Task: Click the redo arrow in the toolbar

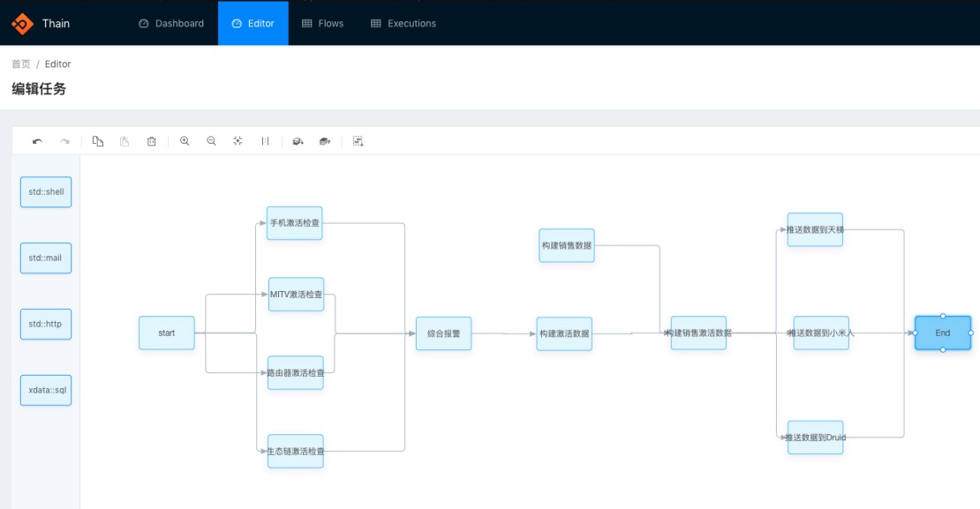Action: click(x=64, y=141)
